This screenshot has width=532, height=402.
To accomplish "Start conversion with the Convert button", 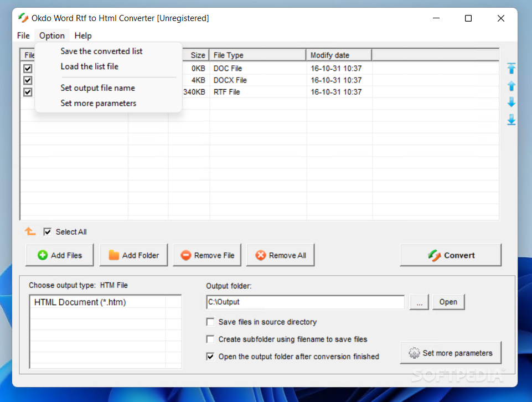I will (x=451, y=255).
